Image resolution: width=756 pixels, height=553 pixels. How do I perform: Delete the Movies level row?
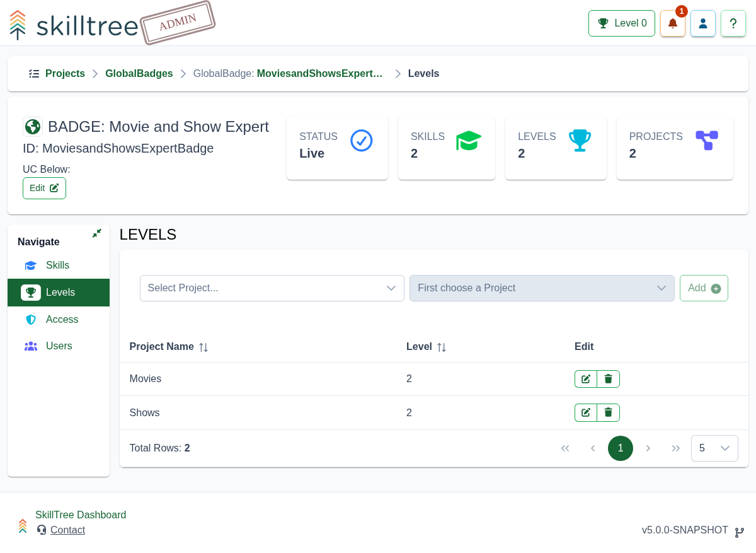pyautogui.click(x=609, y=379)
